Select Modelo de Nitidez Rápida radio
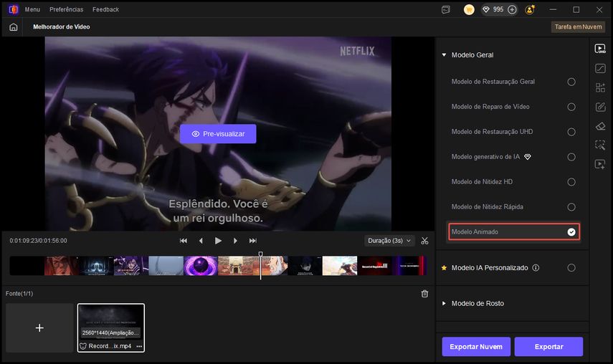Image resolution: width=613 pixels, height=364 pixels. click(x=571, y=207)
